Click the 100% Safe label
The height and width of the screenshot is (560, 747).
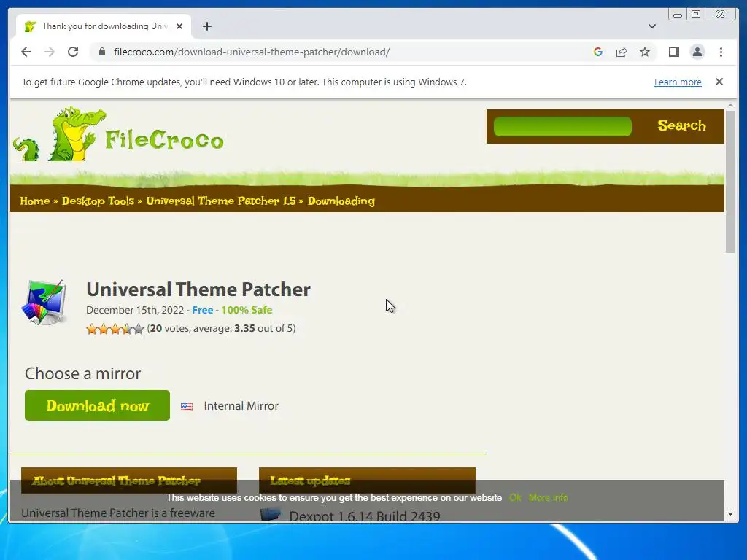[247, 310]
